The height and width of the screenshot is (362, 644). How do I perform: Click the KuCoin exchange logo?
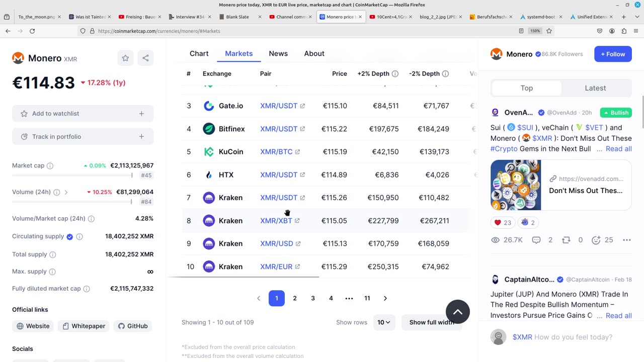pos(209,151)
